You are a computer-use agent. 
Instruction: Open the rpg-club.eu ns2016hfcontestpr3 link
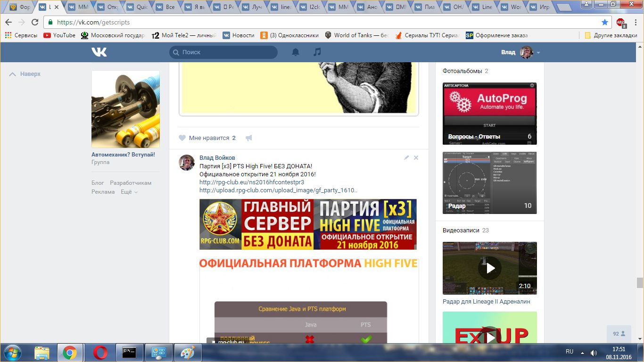click(x=252, y=182)
